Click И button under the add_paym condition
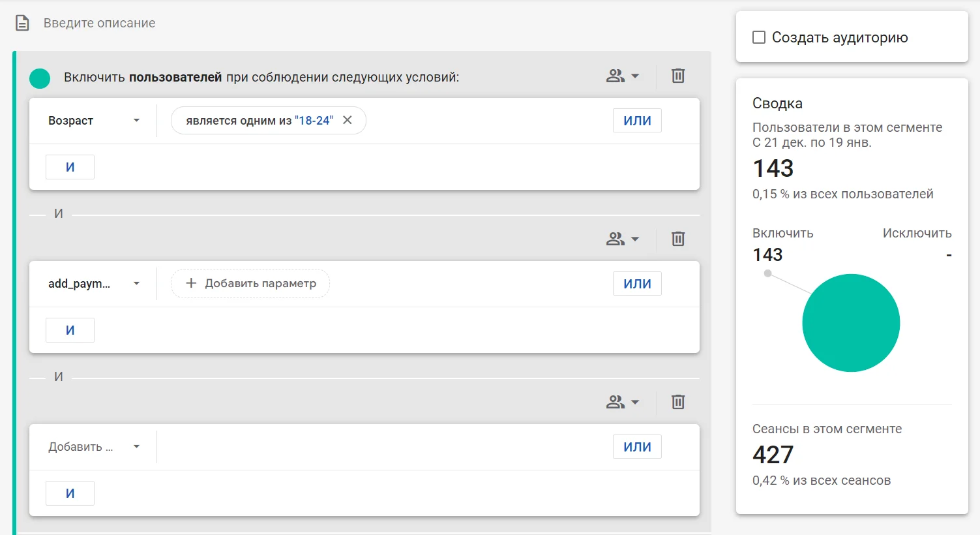This screenshot has width=980, height=535. [x=70, y=330]
